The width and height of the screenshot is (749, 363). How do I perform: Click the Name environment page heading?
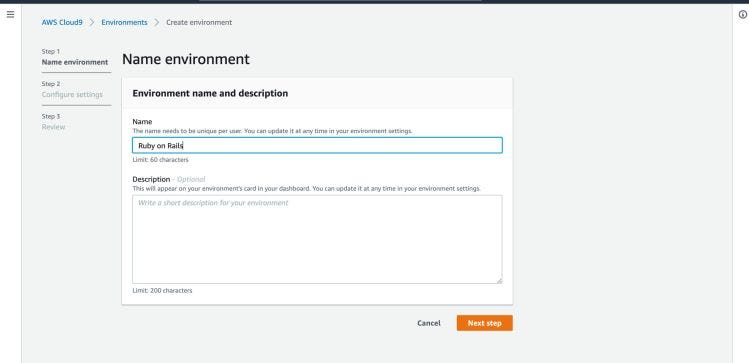tap(186, 59)
